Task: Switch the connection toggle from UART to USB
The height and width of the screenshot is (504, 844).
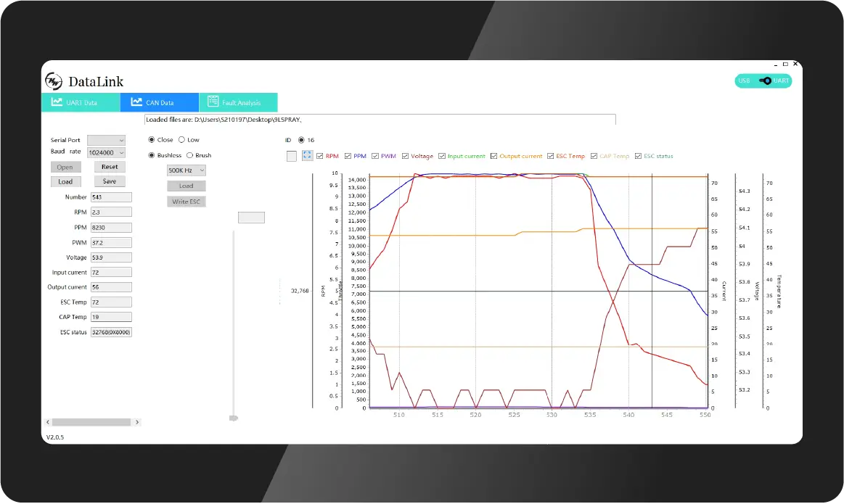Action: (763, 81)
